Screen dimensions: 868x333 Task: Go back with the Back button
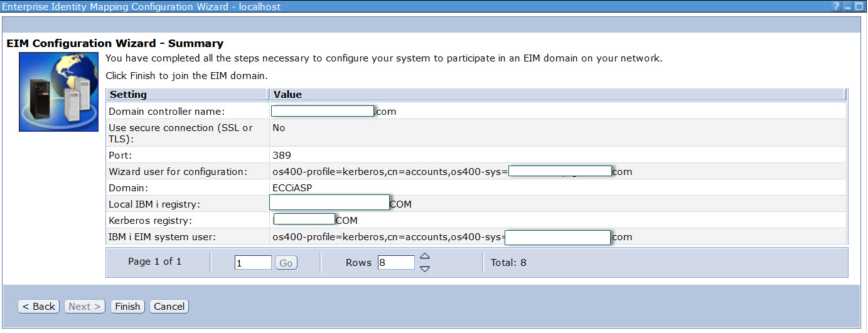pos(39,306)
